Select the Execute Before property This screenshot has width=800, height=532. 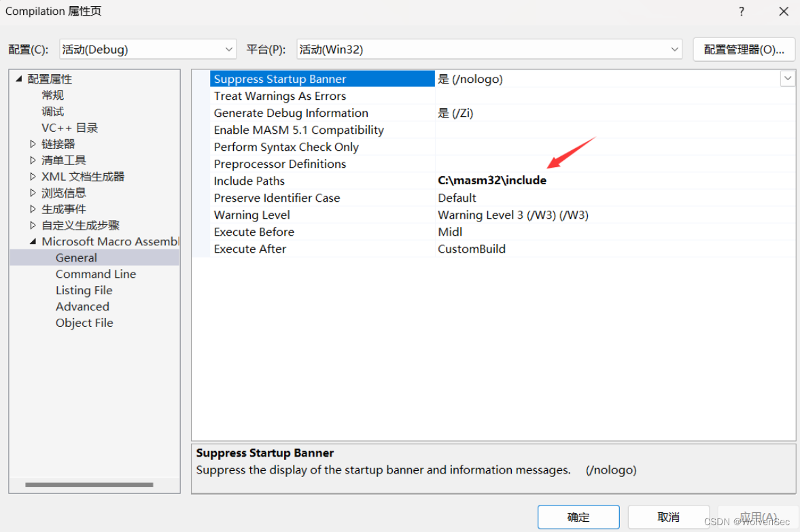point(322,232)
